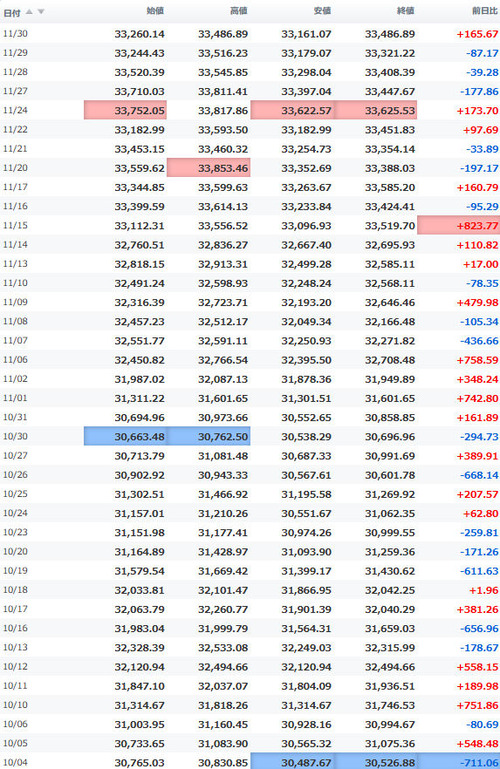Screen dimensions: 500x769
Task: Select the opening value 33,710.03
Action: click(x=140, y=91)
